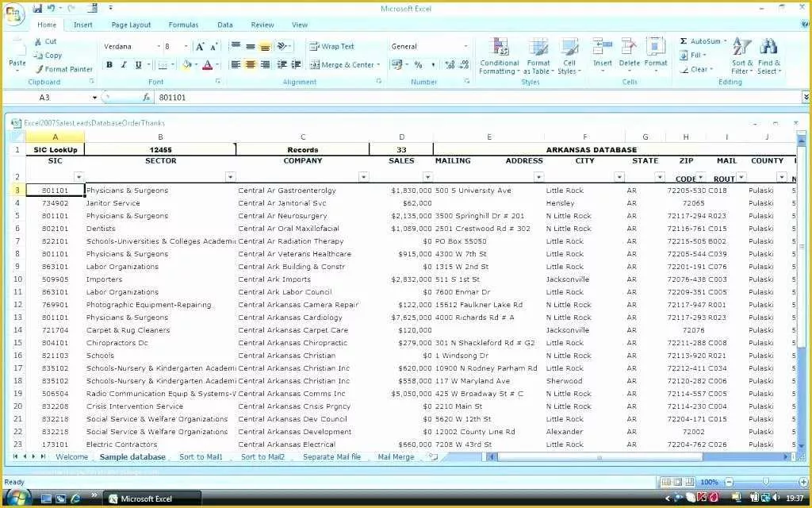Open the General number format dropdown

pyautogui.click(x=465, y=47)
